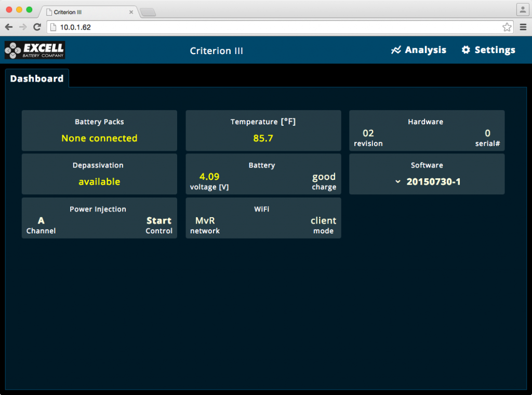Select Channel A in Power Injection

(x=41, y=221)
